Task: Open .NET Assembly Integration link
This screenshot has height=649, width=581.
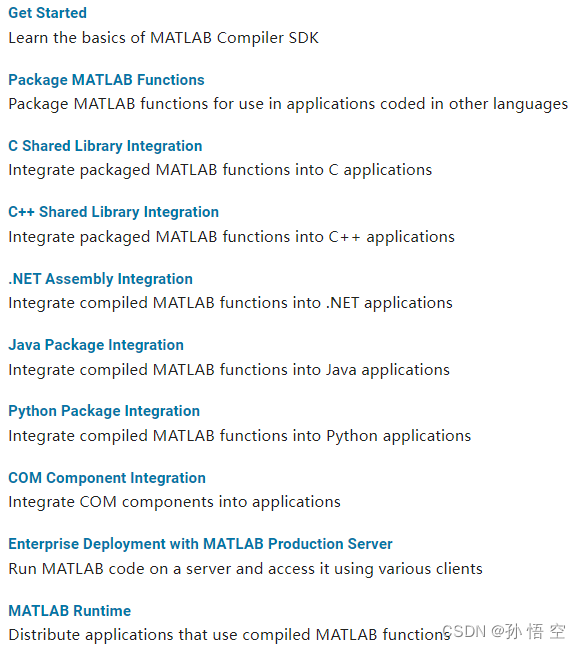Action: coord(101,279)
